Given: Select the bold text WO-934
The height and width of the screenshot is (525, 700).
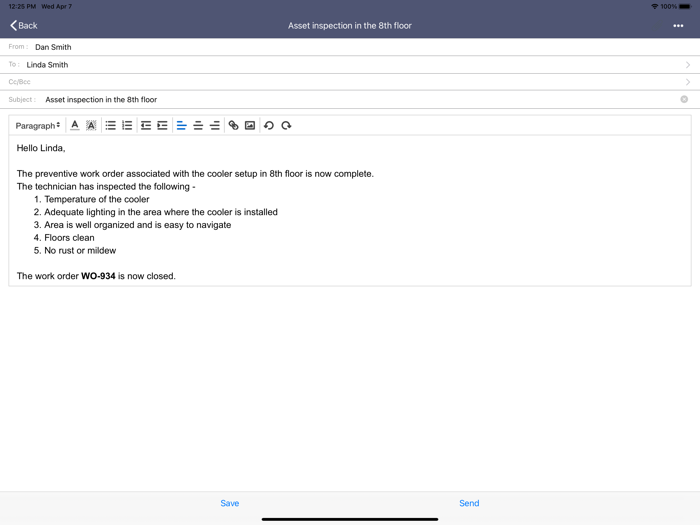Looking at the screenshot, I should (x=98, y=276).
